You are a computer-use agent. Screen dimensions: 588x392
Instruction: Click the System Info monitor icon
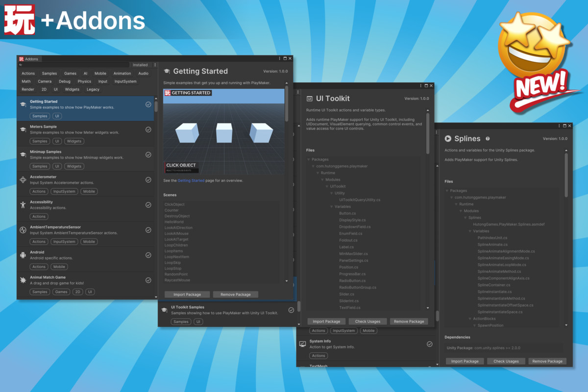tap(302, 344)
